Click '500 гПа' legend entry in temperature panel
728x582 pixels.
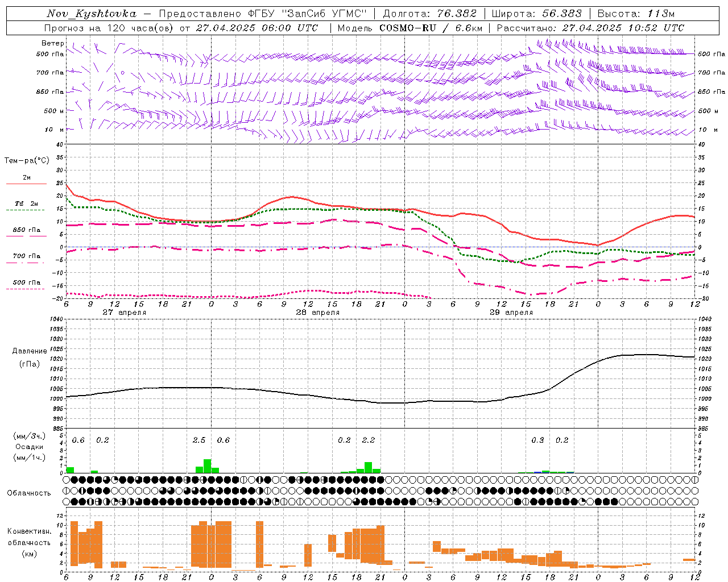point(27,282)
